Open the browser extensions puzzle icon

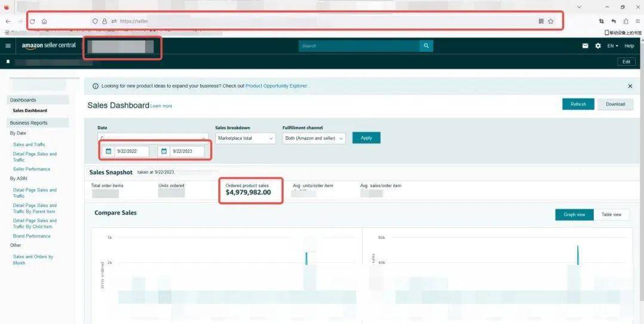(x=625, y=22)
